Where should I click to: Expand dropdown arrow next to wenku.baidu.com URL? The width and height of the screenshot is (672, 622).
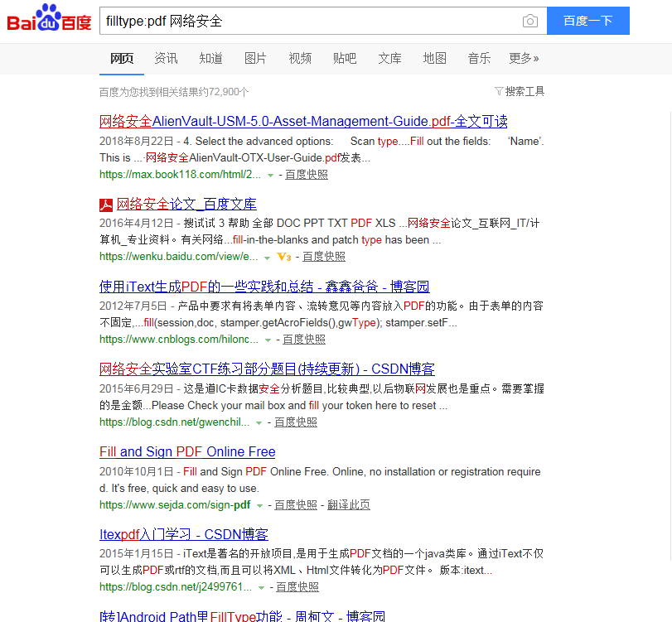(x=267, y=258)
